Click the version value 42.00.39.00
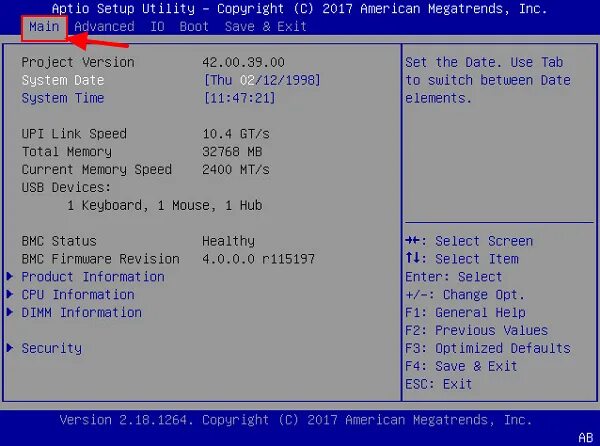The width and height of the screenshot is (600, 446). [x=243, y=62]
